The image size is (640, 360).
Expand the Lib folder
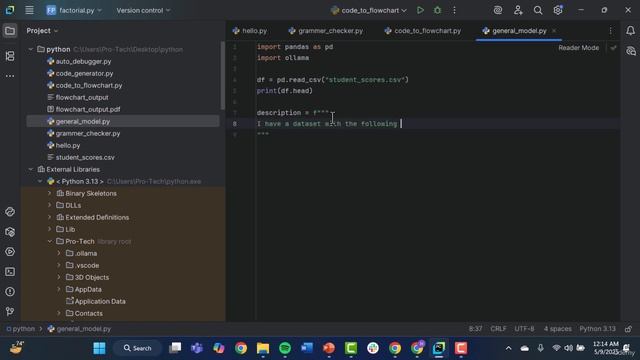[x=49, y=229]
